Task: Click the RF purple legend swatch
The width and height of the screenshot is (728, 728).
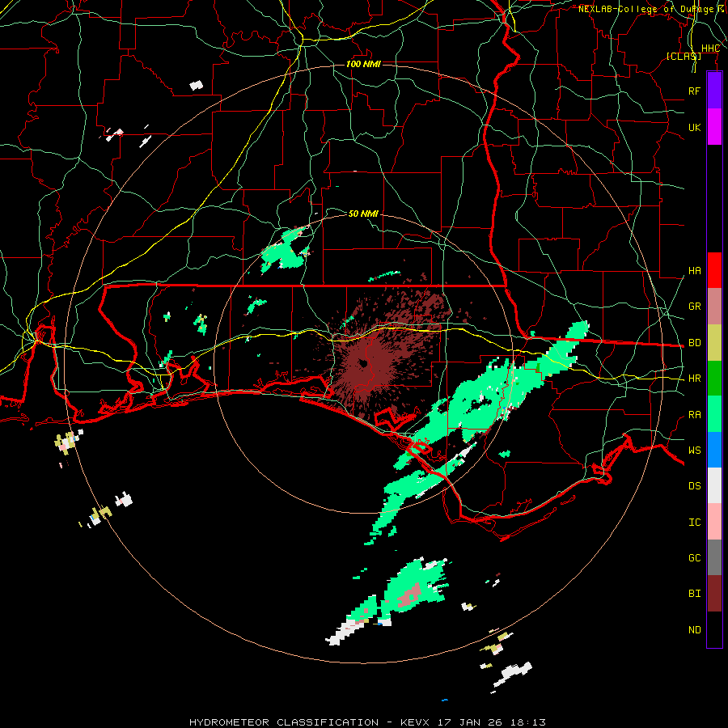Action: 714,91
